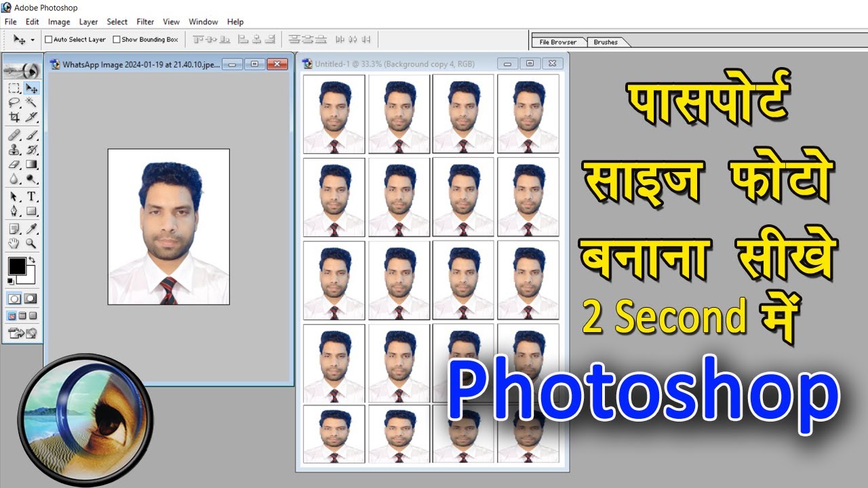Open the white background color swatch
This screenshot has height=488, width=868.
pyautogui.click(x=30, y=277)
